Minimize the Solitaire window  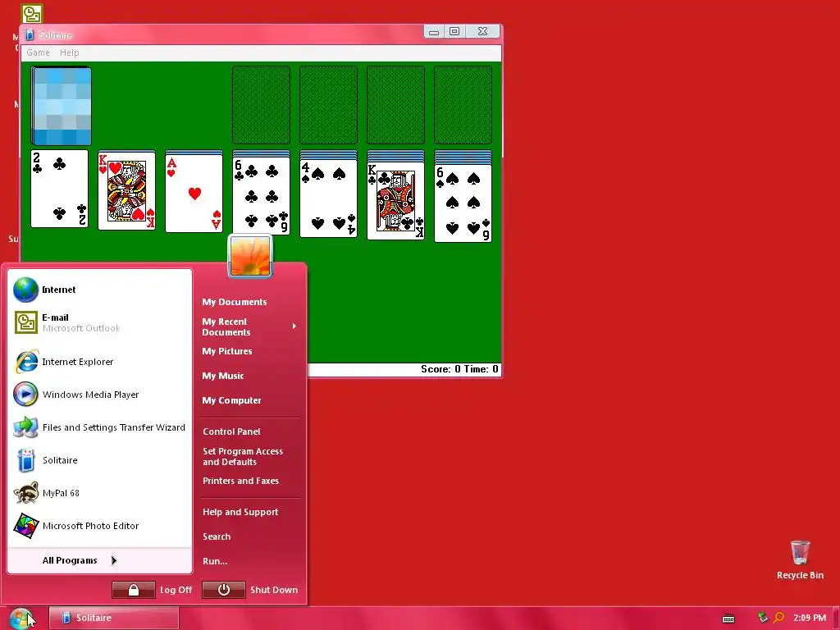pos(434,32)
